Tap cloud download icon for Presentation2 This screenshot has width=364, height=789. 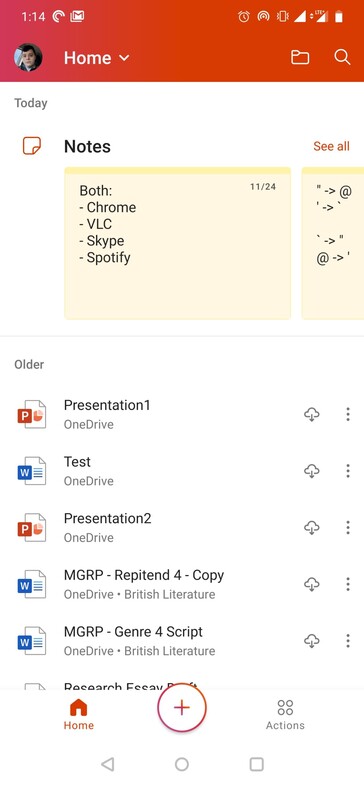click(x=312, y=527)
